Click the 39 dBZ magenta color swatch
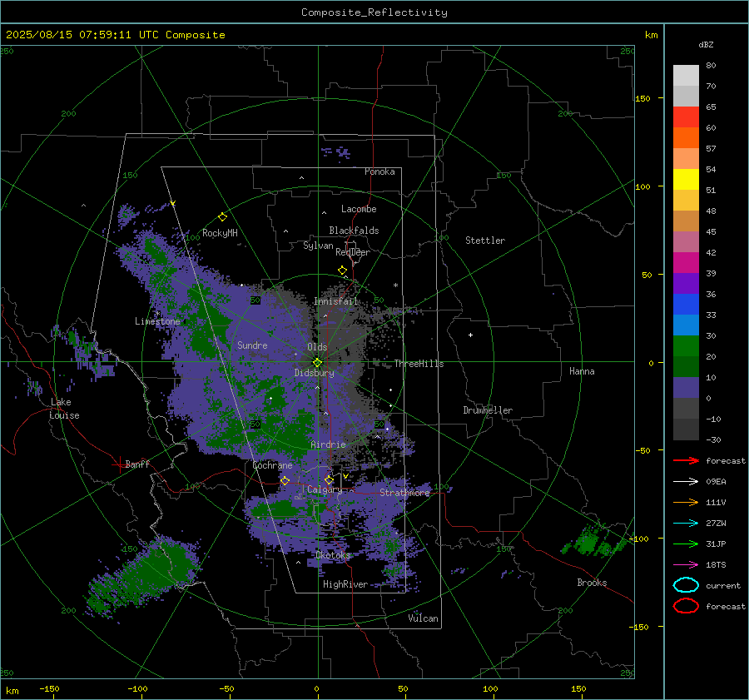Image resolution: width=749 pixels, height=700 pixels. point(686,263)
